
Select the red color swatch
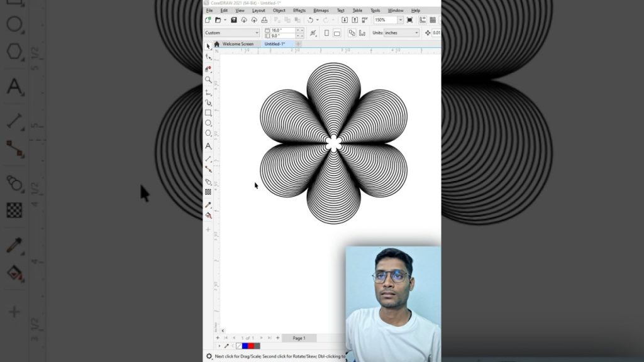[251, 346]
